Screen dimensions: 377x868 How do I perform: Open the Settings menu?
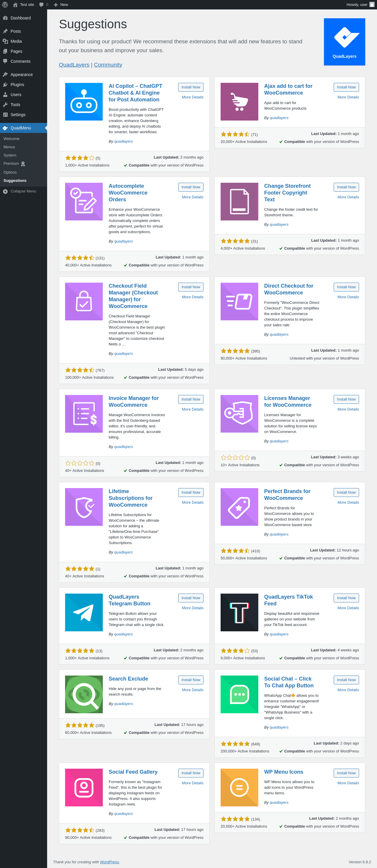(24, 115)
